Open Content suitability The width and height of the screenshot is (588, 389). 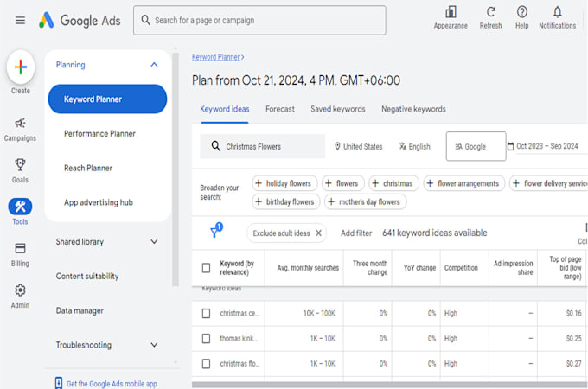coord(87,277)
